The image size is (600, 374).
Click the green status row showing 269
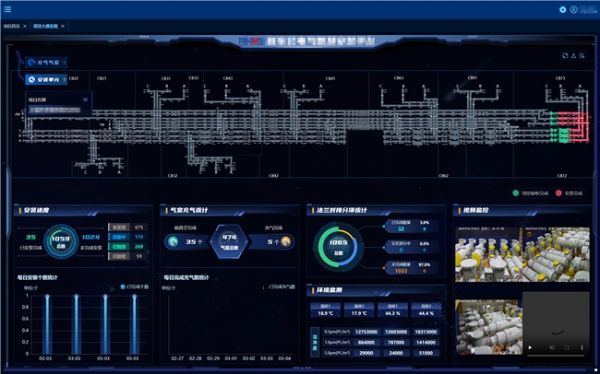tap(127, 247)
